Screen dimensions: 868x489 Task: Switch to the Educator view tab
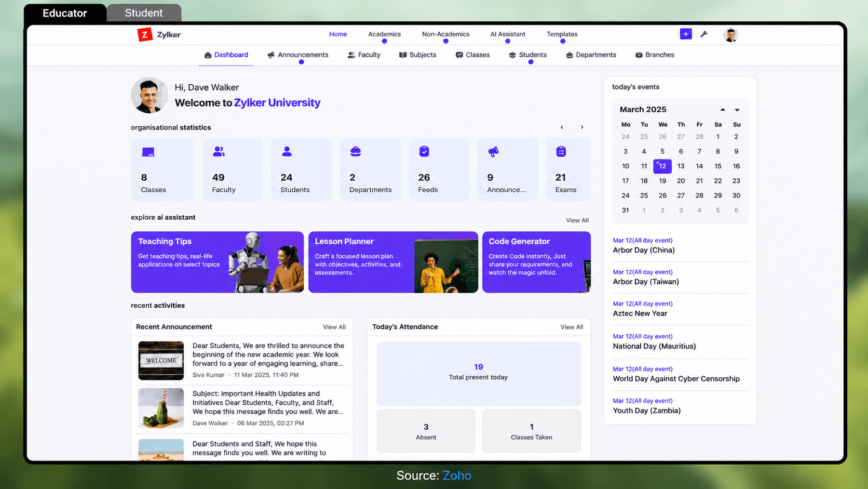(65, 13)
